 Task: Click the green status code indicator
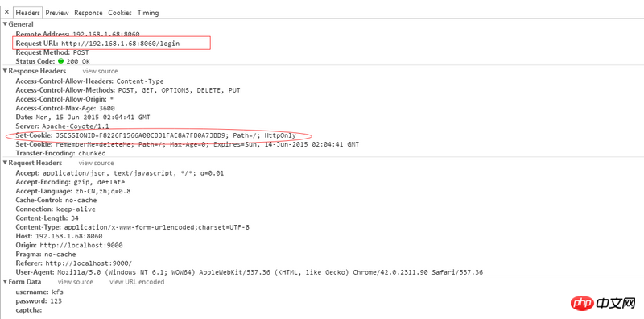61,61
